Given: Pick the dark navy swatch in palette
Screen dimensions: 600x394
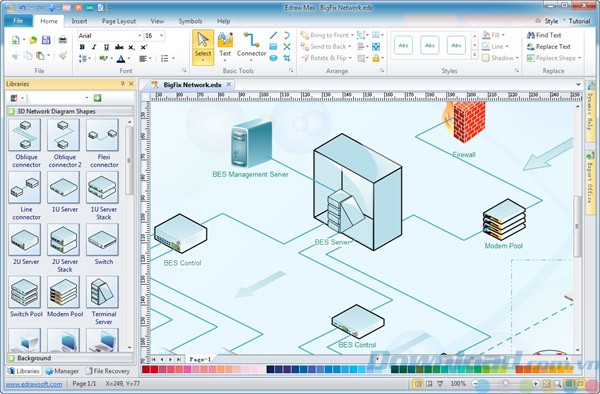Looking at the screenshot, I should [270, 369].
